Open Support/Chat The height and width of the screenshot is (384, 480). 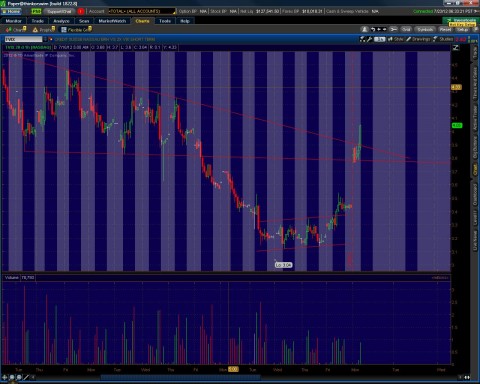59,11
